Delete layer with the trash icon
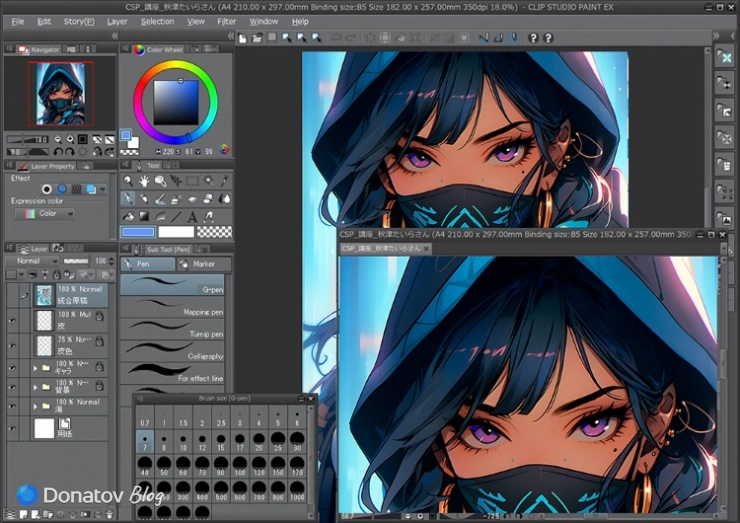Screen dimensions: 740x523 (109, 515)
